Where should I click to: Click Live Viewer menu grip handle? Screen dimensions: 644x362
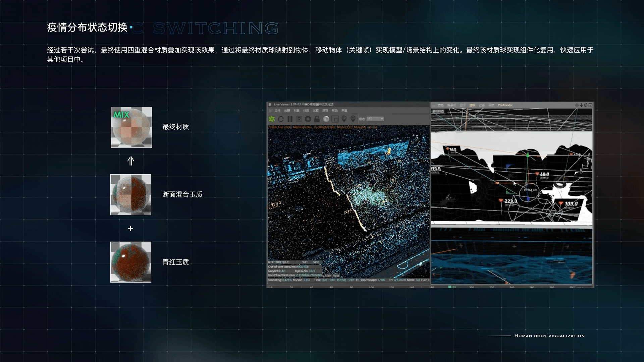click(271, 111)
